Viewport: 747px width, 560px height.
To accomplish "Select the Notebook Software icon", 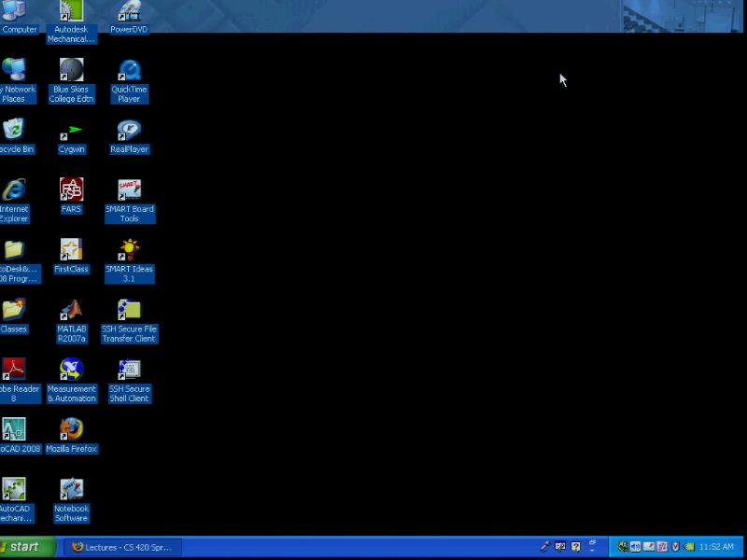I will coord(71,490).
